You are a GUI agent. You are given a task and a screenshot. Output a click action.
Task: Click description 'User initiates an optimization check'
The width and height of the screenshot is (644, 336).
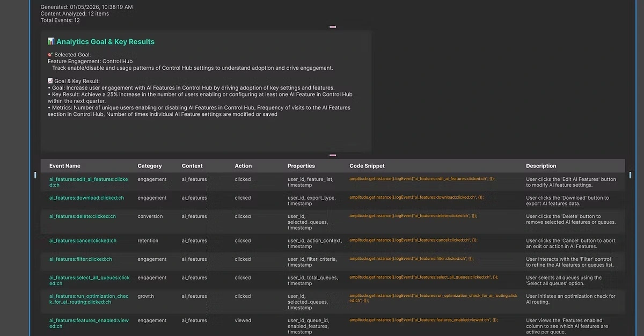(x=570, y=299)
